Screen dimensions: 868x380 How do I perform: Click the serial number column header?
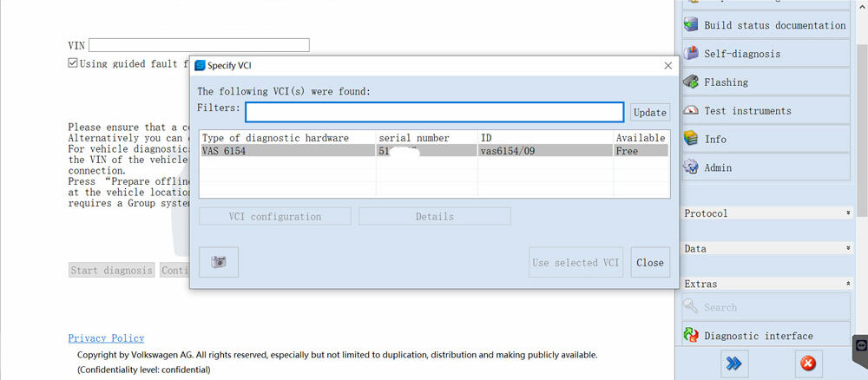(427, 138)
